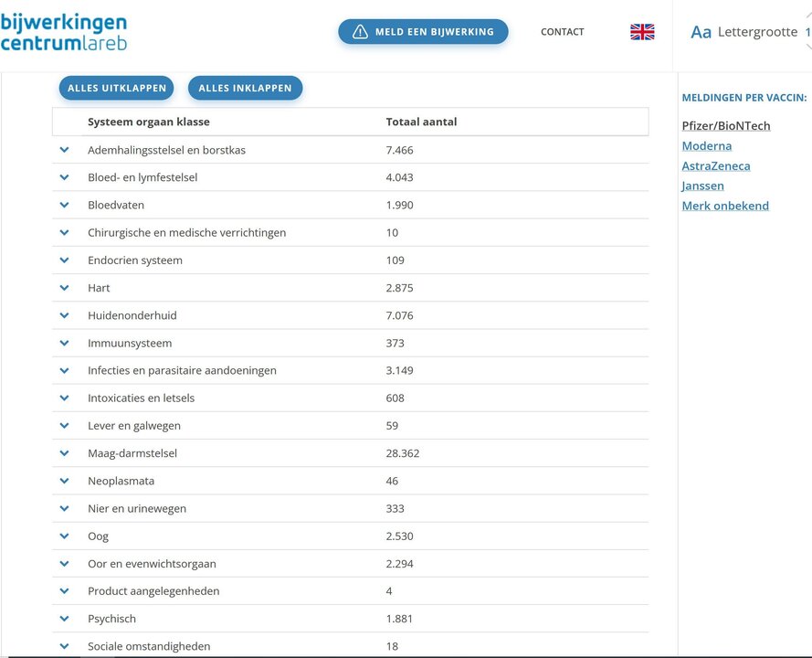
Task: Click the Aa Lettergrootte font-size icon
Action: point(701,33)
